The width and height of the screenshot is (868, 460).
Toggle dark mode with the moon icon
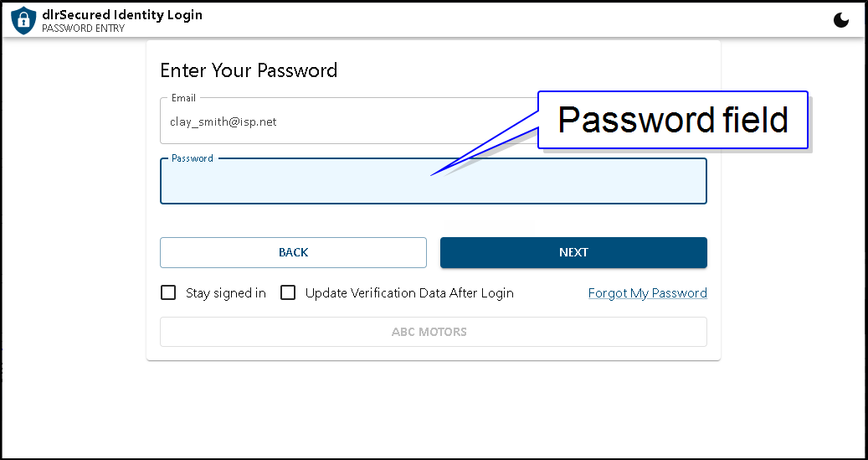click(841, 20)
